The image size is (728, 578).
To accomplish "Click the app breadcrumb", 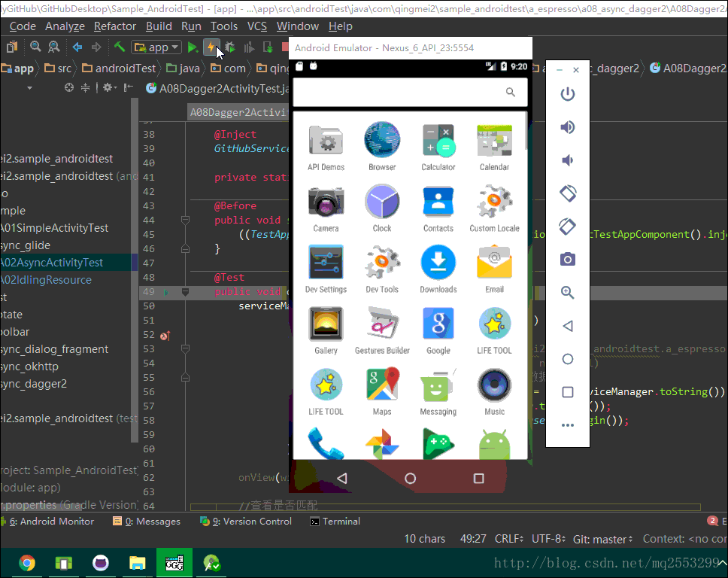I will pos(17,68).
